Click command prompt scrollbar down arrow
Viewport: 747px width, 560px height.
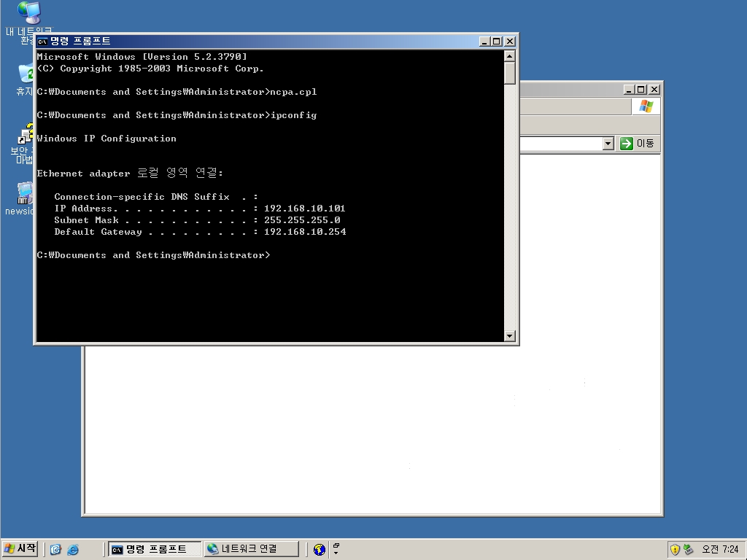tap(509, 336)
